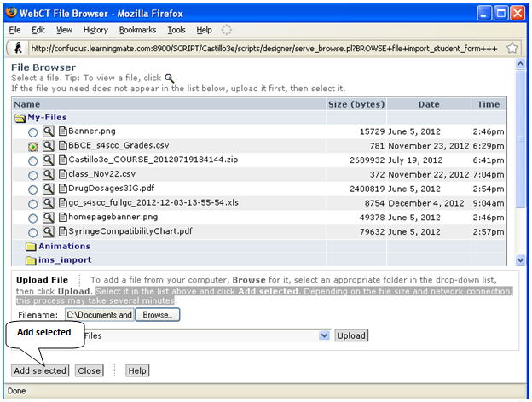Click the URL address bar
The width and height of the screenshot is (532, 402).
(x=264, y=48)
